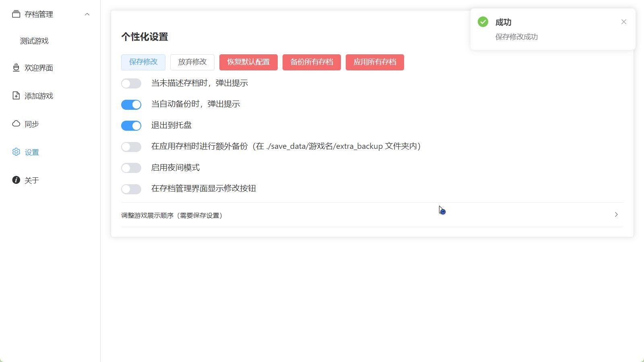Screen dimensions: 644x362
Task: Disable the 当自动备份时弹出提示 toggle
Action: (131, 104)
